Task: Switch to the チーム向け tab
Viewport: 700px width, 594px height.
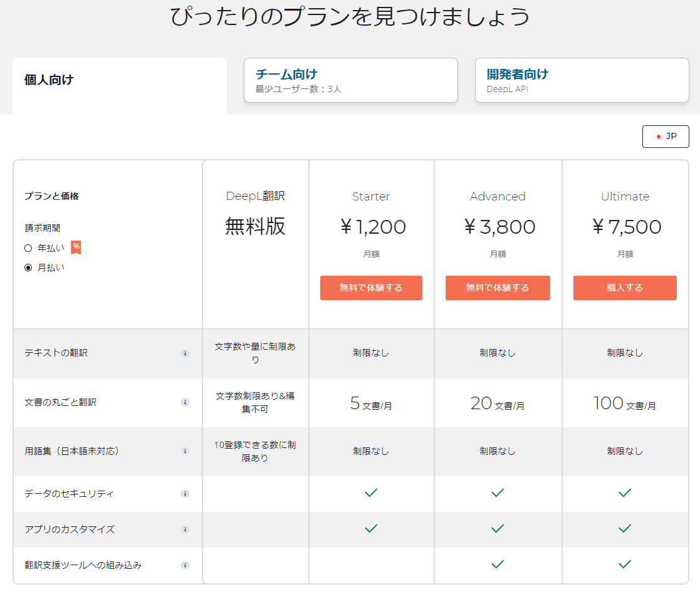Action: [x=350, y=80]
